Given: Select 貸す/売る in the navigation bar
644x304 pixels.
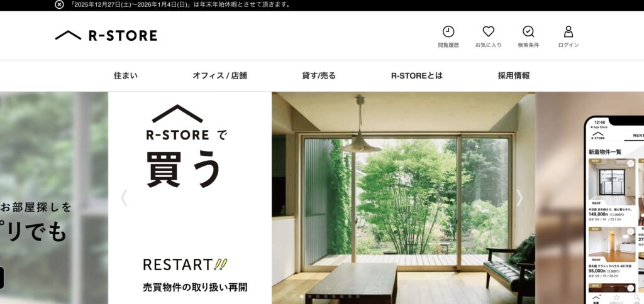Looking at the screenshot, I should point(319,75).
